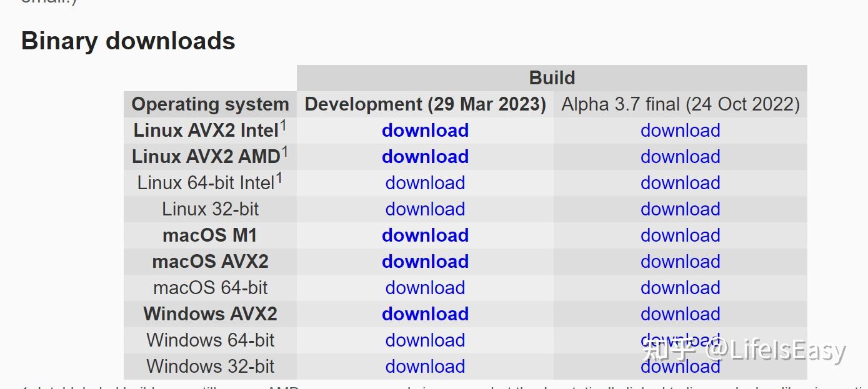This screenshot has height=389, width=868.
Task: Download the Development build for Linux 64-bit Intel
Action: coord(425,183)
